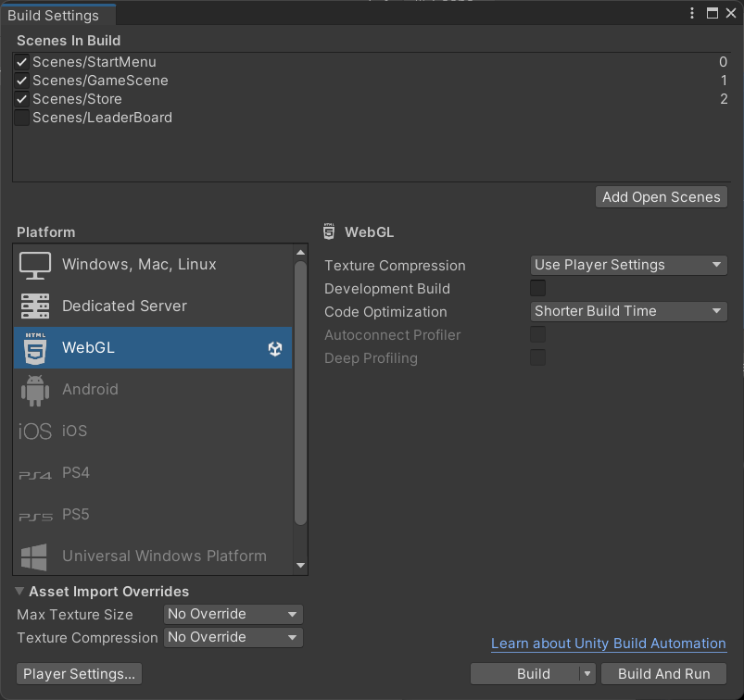
Task: Click the Windows, Mac, Linux monitor icon
Action: 35,265
